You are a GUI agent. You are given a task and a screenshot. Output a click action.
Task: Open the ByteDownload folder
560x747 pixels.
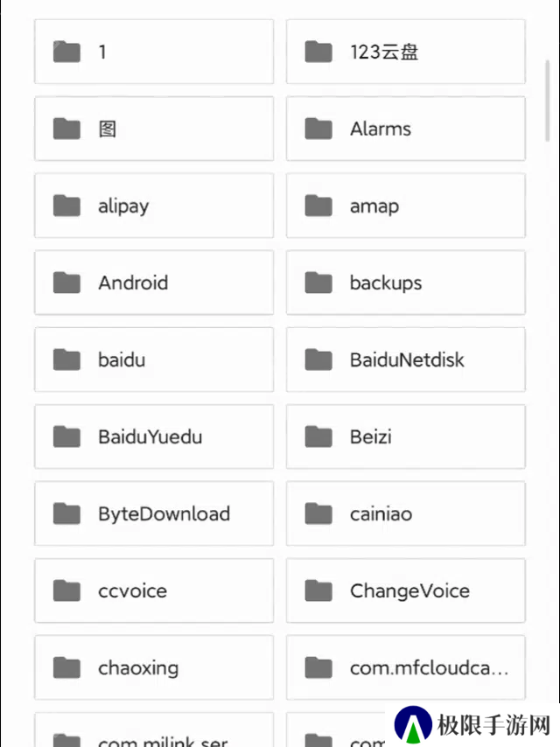pos(154,513)
